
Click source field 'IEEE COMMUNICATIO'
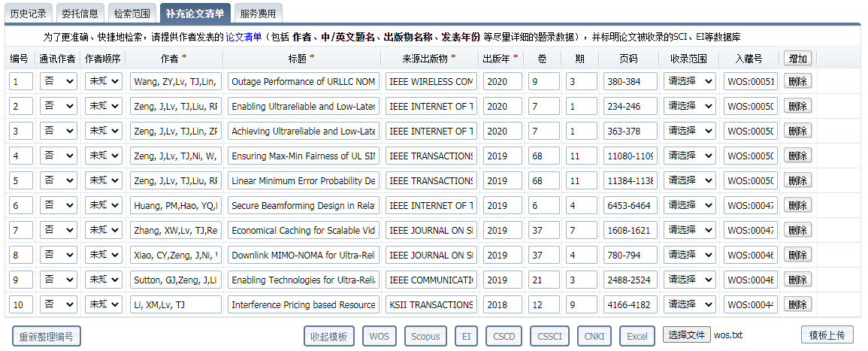coord(431,280)
